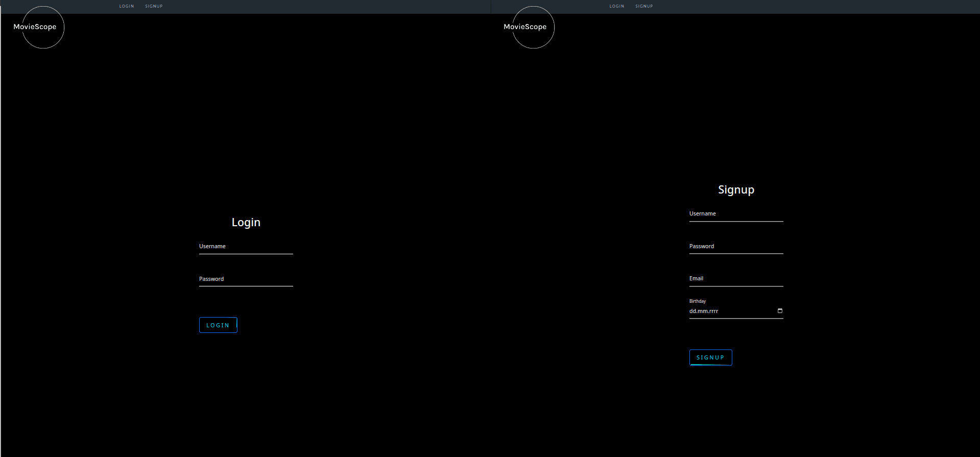Focus Password field in Signup form
980x457 pixels.
(736, 247)
